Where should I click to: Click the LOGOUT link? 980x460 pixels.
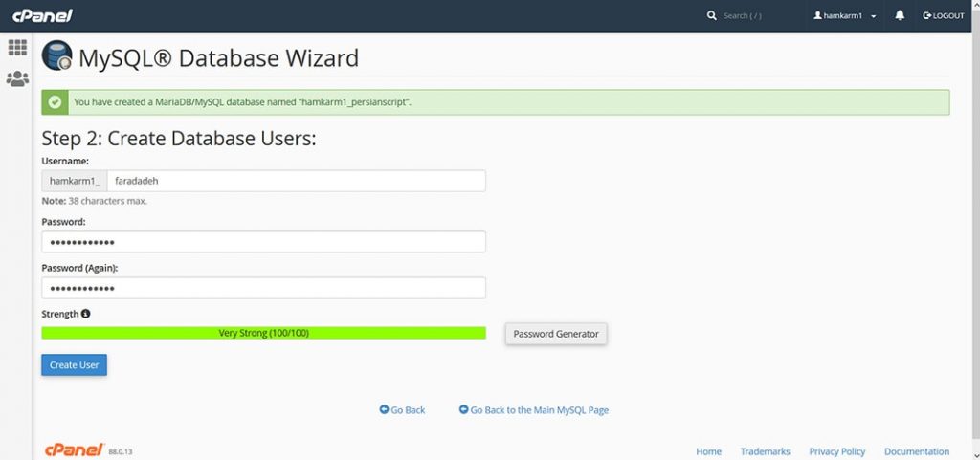(x=944, y=15)
